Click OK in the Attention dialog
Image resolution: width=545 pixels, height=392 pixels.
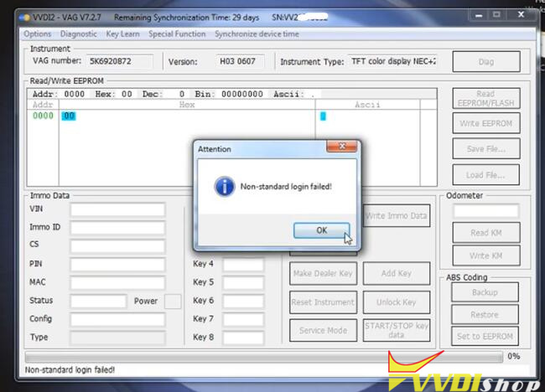point(321,230)
